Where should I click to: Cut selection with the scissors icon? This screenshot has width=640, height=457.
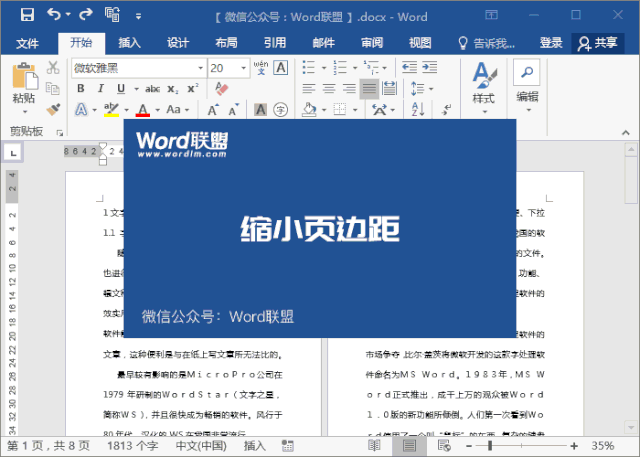(x=53, y=67)
